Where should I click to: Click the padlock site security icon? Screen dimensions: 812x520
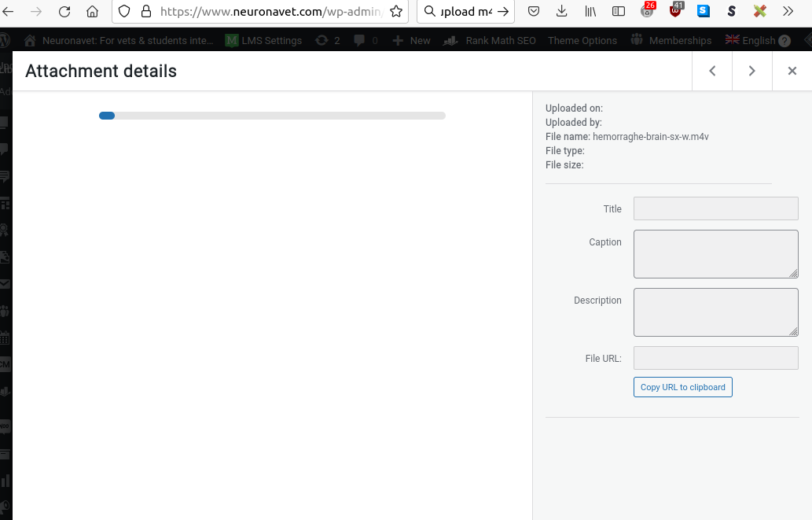[x=146, y=11]
